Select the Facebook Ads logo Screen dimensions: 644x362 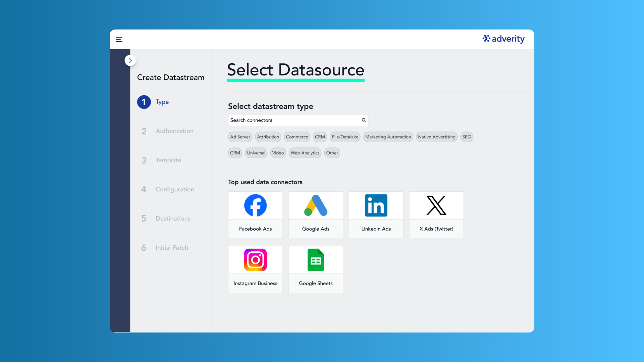(x=255, y=205)
